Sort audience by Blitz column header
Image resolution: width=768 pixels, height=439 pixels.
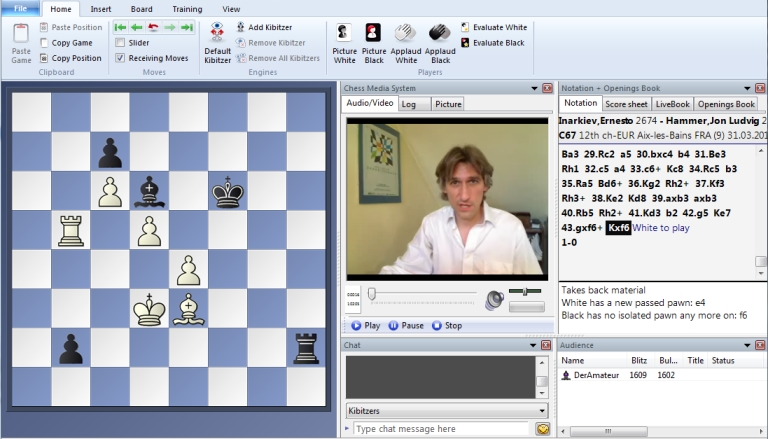coord(639,360)
